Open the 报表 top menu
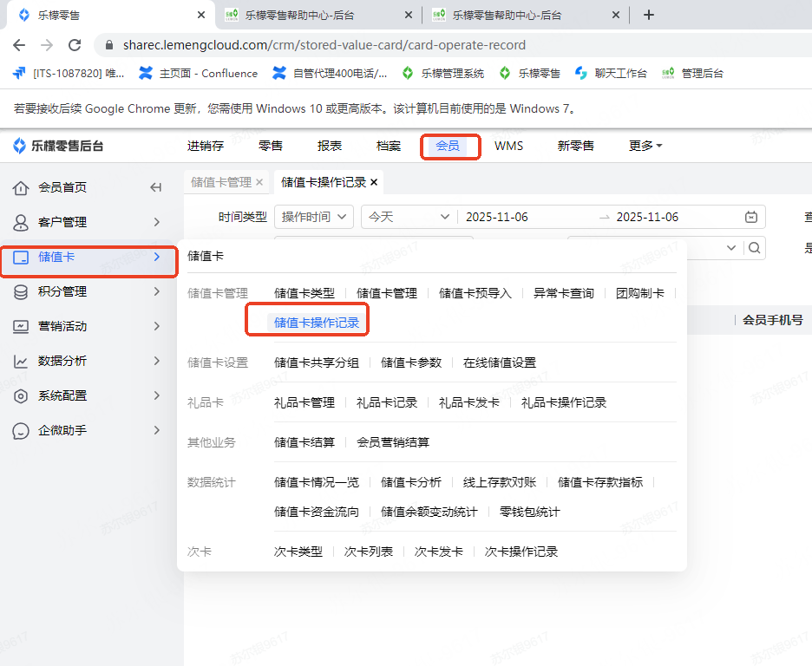The image size is (812, 666). (x=330, y=146)
